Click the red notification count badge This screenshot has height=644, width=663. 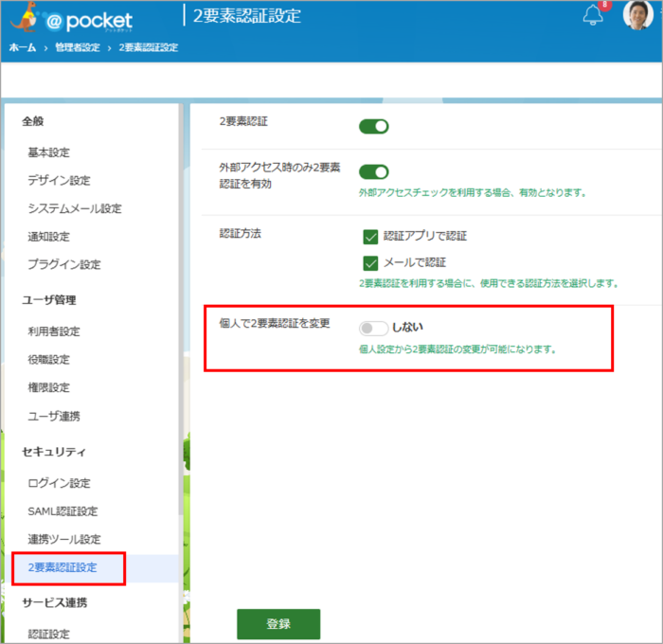tap(605, 5)
